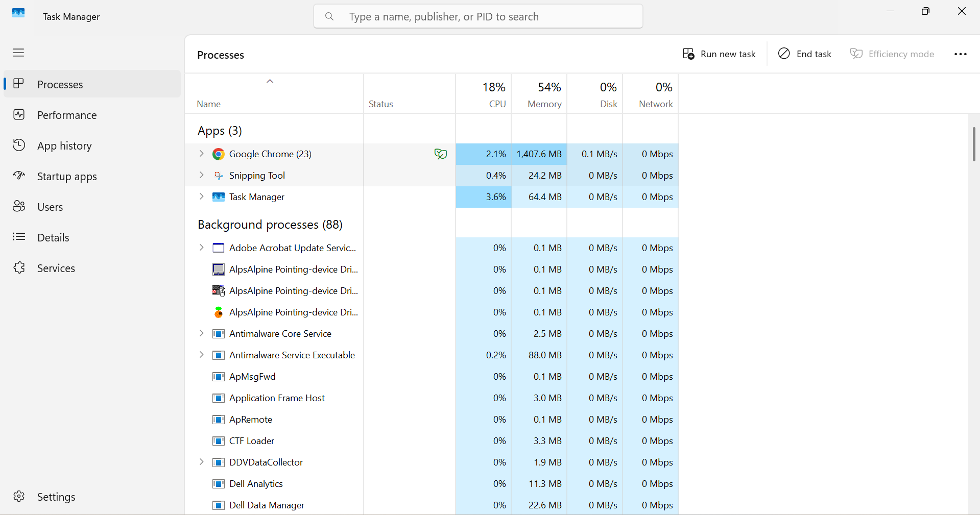Click Antimalware Service memory 88.0 MB
980x515 pixels.
click(545, 355)
